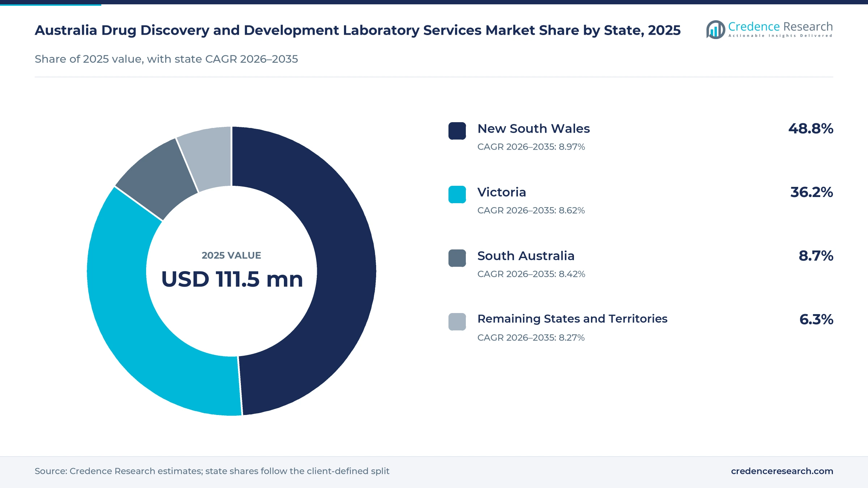The width and height of the screenshot is (868, 488).
Task: Click the South Australia slate legend swatch
Action: click(457, 258)
